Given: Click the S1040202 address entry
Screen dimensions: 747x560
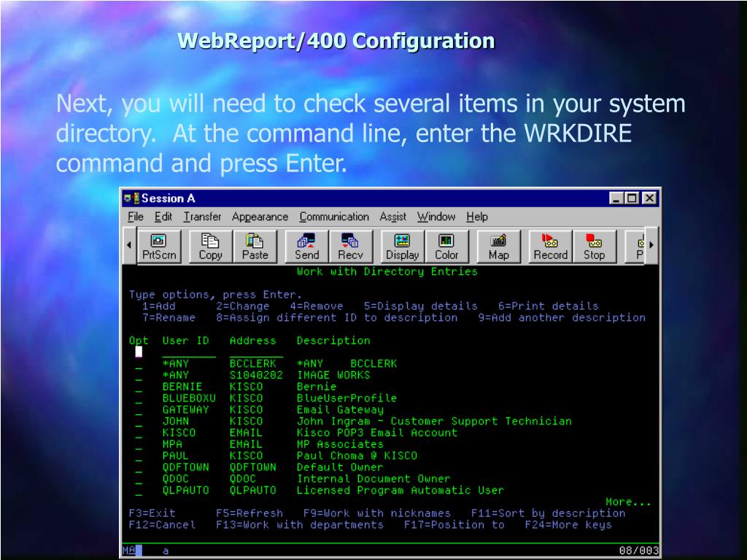Looking at the screenshot, I should tap(256, 376).
